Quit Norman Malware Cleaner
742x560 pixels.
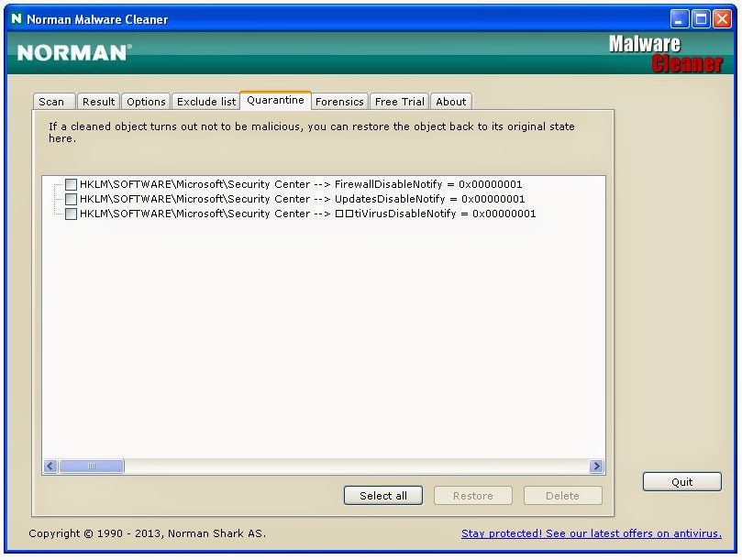click(x=681, y=481)
